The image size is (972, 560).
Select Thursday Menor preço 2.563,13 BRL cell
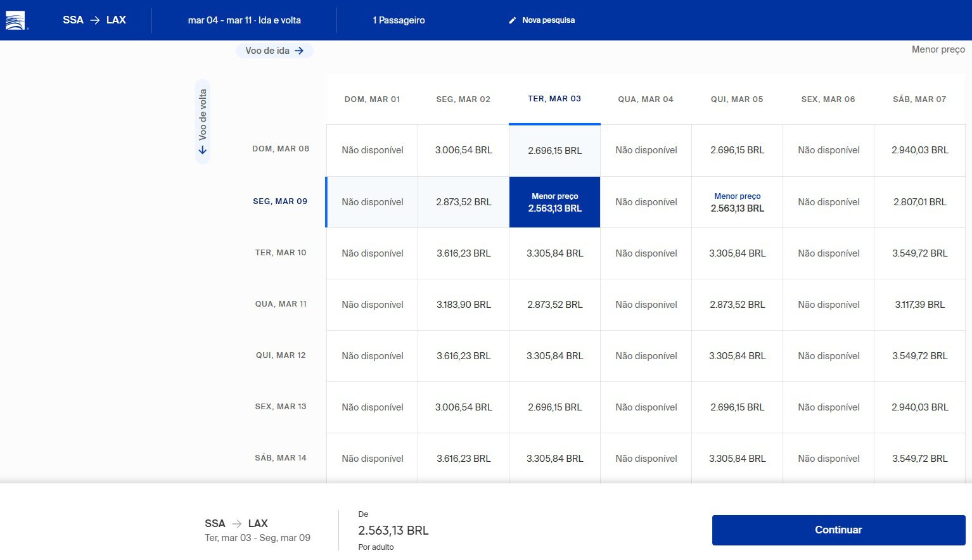pyautogui.click(x=737, y=203)
